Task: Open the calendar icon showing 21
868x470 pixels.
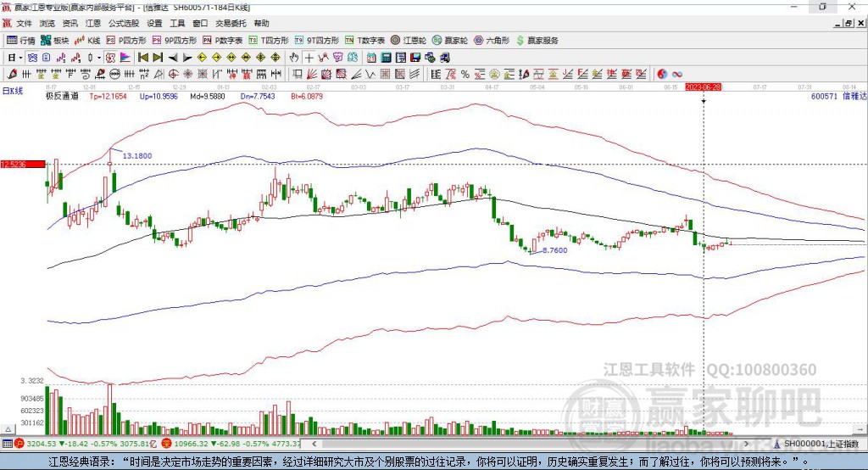Action: point(371,58)
